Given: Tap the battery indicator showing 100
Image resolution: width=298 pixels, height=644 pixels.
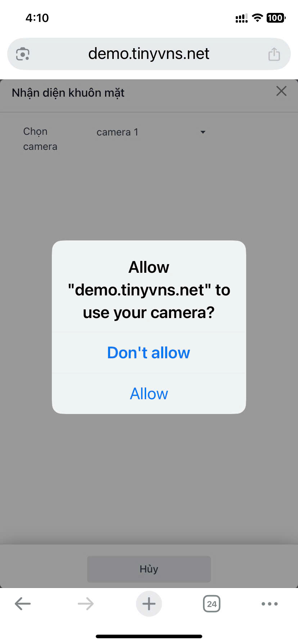Looking at the screenshot, I should point(276,18).
